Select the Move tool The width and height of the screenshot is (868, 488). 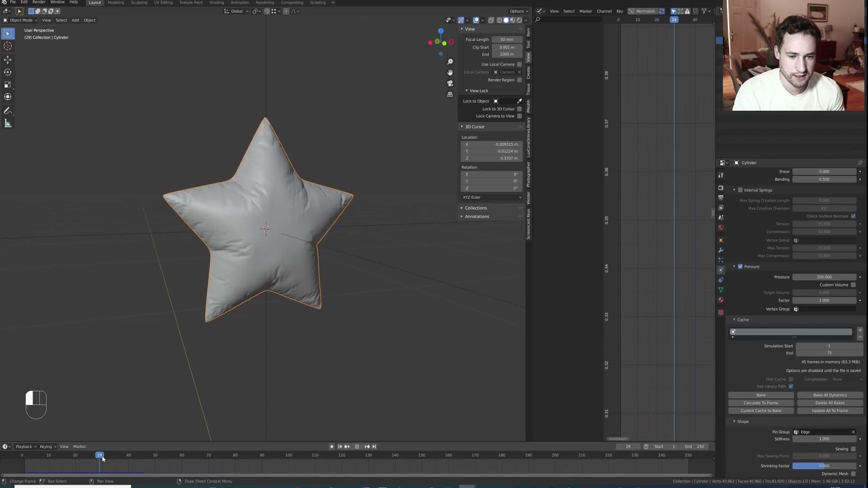[8, 60]
